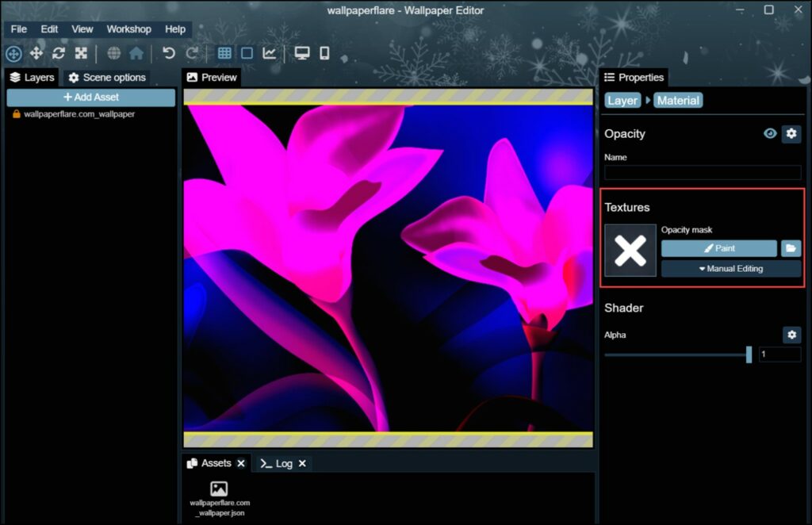Open the Shader Alpha settings gear

click(x=791, y=335)
